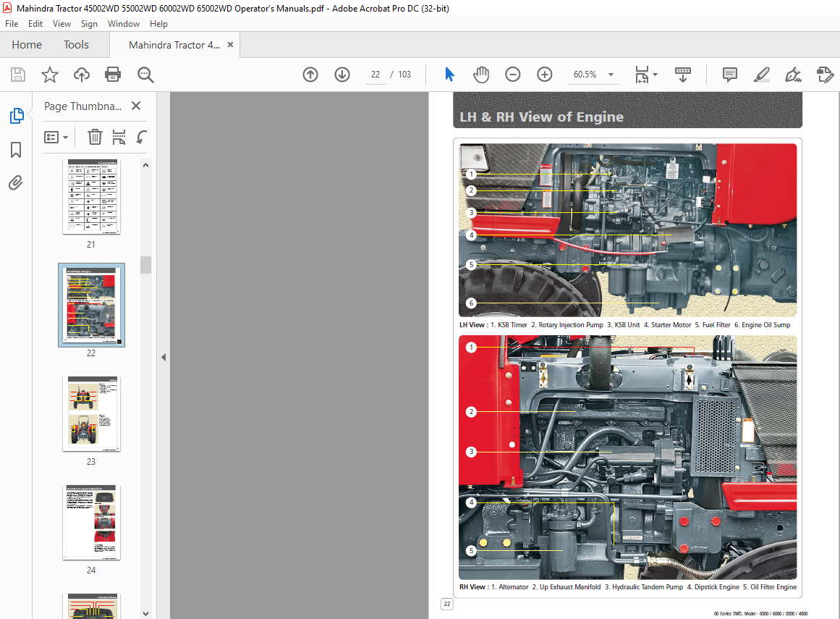Add a comment sticky note
Screen dimensions: 840x619
(729, 75)
